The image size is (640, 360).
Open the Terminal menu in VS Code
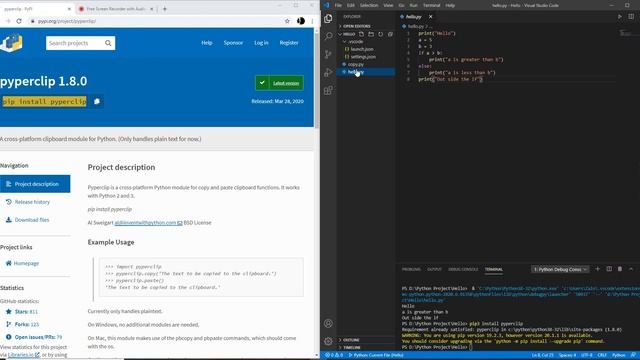click(x=431, y=5)
